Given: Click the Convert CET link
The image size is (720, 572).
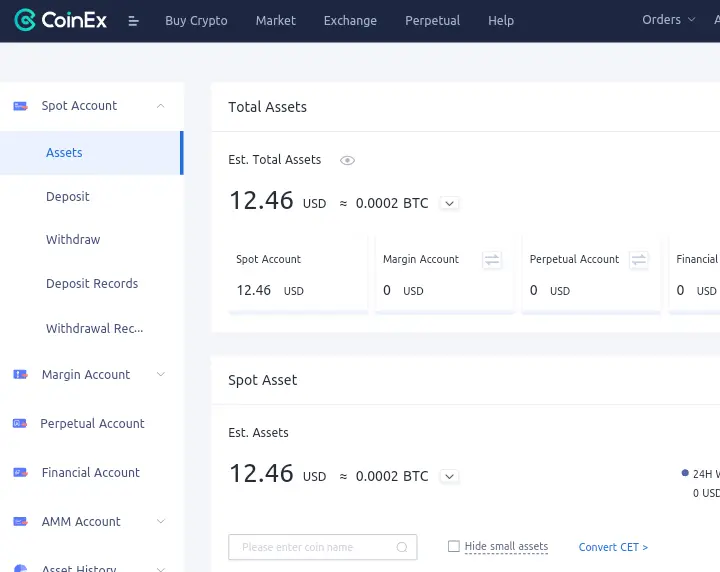Looking at the screenshot, I should point(613,547).
